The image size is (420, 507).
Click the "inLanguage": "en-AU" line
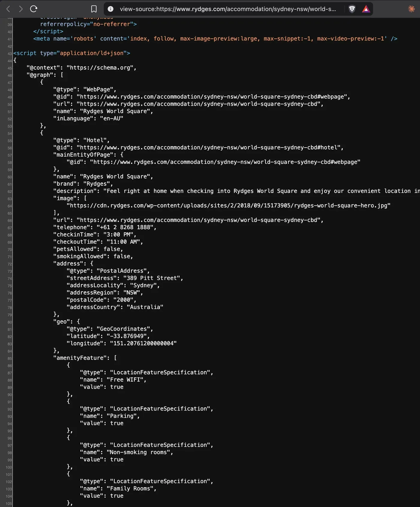pos(88,118)
